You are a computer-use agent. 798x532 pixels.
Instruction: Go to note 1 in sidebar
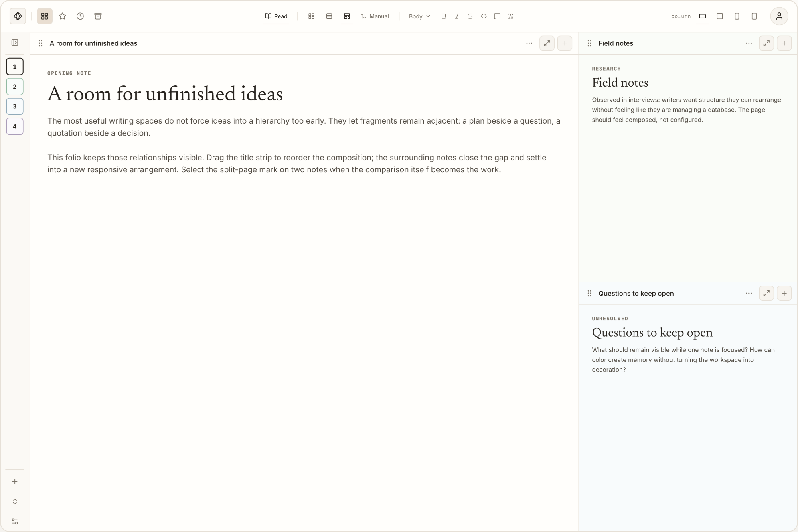click(15, 67)
